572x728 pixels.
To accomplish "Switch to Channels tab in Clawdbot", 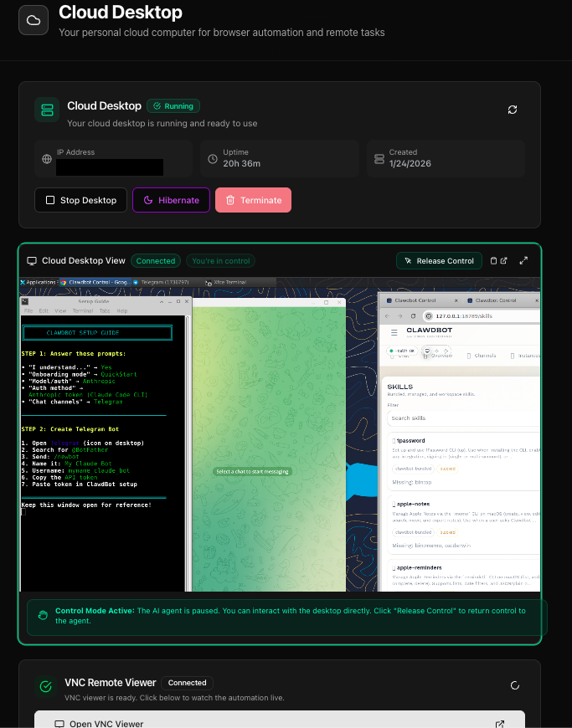I will coord(482,356).
